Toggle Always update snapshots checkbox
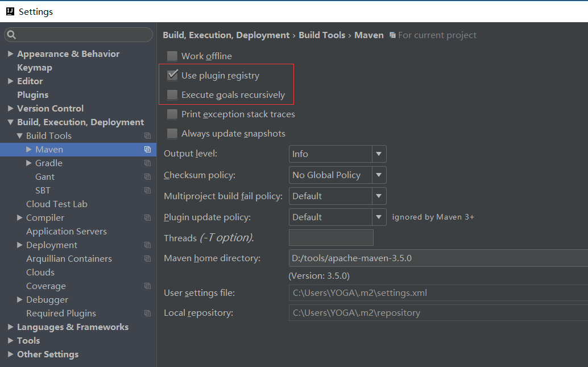Screen dimensions: 588x367 pyautogui.click(x=172, y=134)
